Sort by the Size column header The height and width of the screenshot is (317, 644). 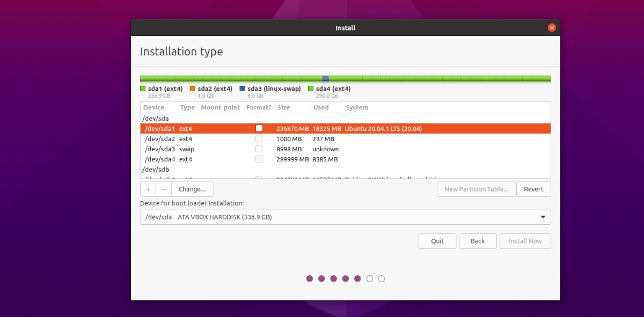[284, 108]
